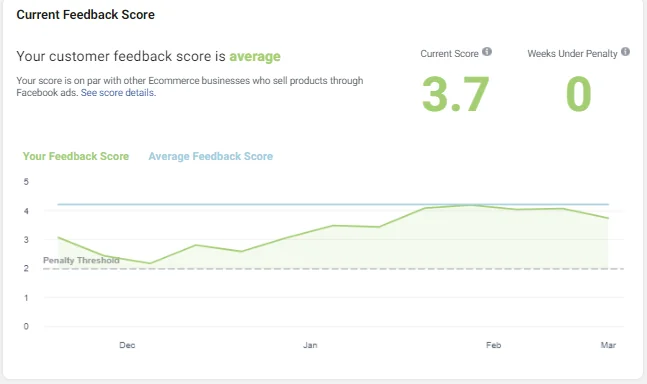Click the y-axis value 1
The height and width of the screenshot is (384, 647).
pyautogui.click(x=26, y=298)
